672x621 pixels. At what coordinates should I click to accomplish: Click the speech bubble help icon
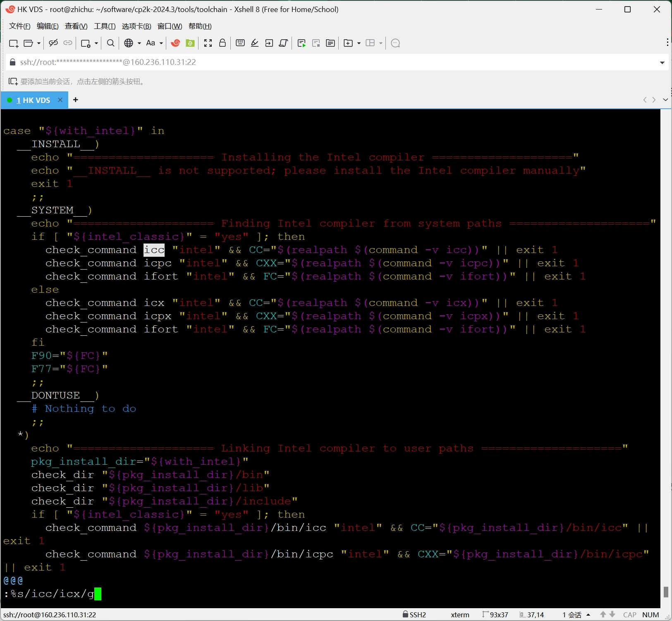click(x=395, y=43)
